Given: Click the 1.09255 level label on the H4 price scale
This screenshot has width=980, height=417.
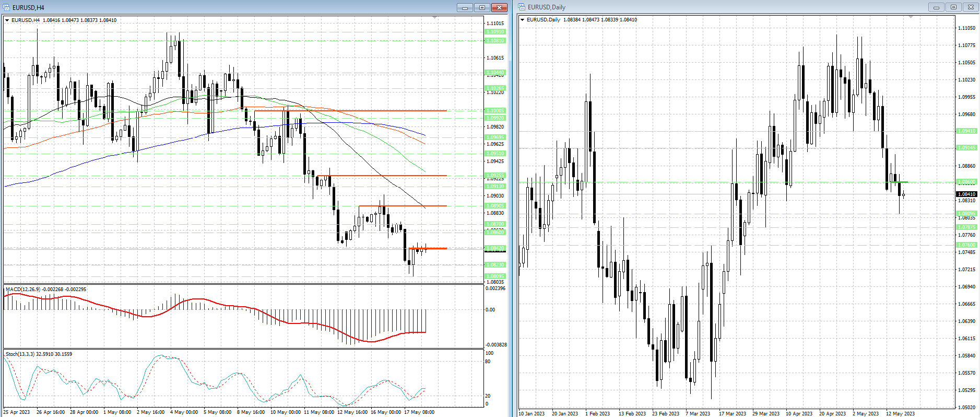Looking at the screenshot, I should coord(495,176).
